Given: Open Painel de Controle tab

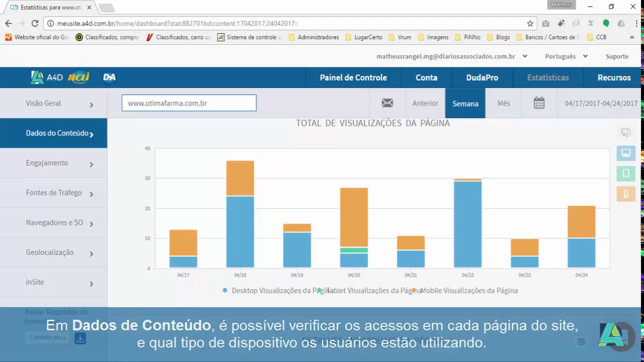Looking at the screenshot, I should [x=353, y=77].
